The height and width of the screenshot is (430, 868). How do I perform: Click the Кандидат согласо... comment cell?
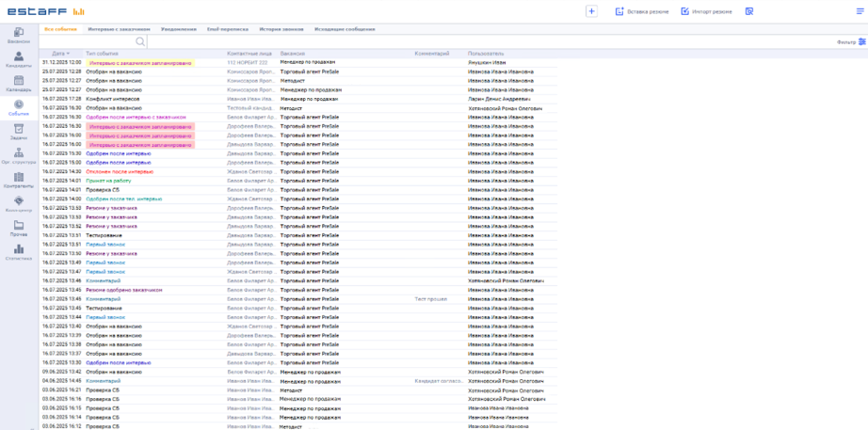[440, 381]
